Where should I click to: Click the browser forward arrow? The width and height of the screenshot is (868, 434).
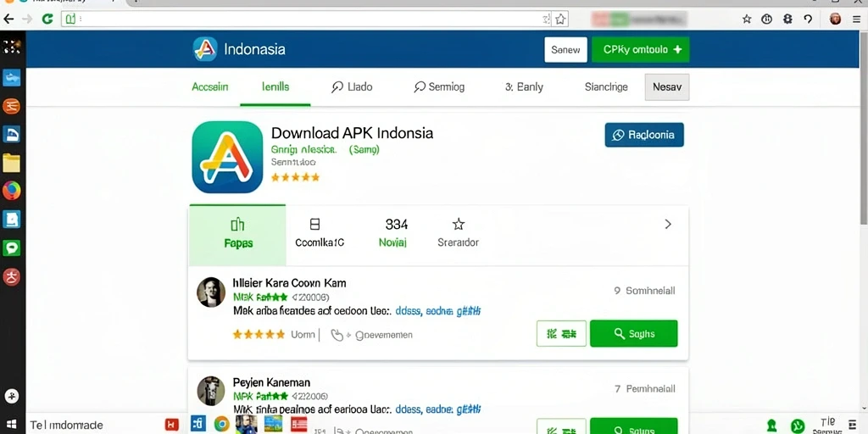coord(27,19)
